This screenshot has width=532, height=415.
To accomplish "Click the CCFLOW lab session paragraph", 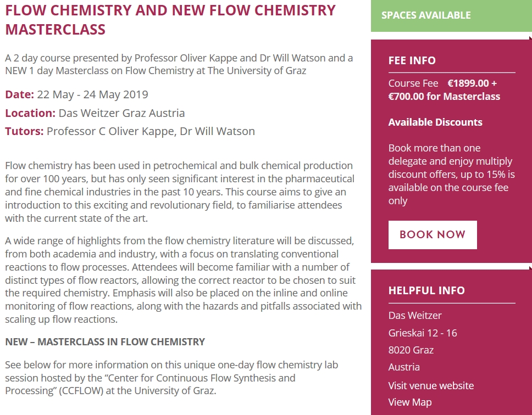I will coord(171,378).
